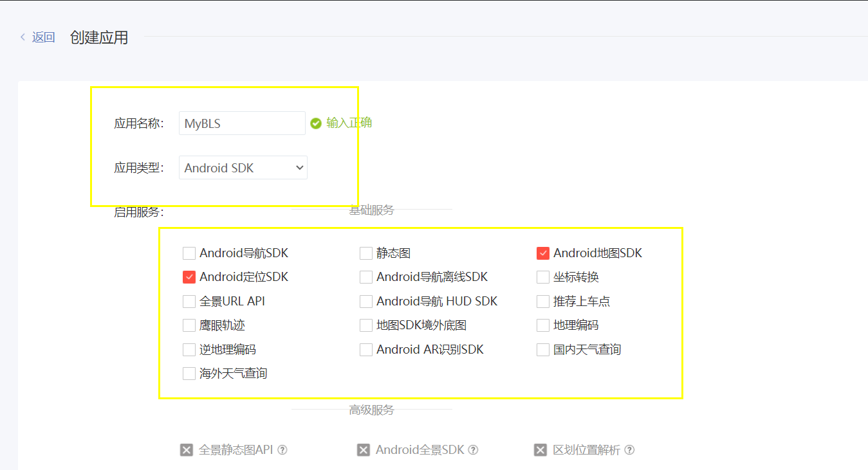Click the help icon beside Android全景SDK

tap(473, 449)
